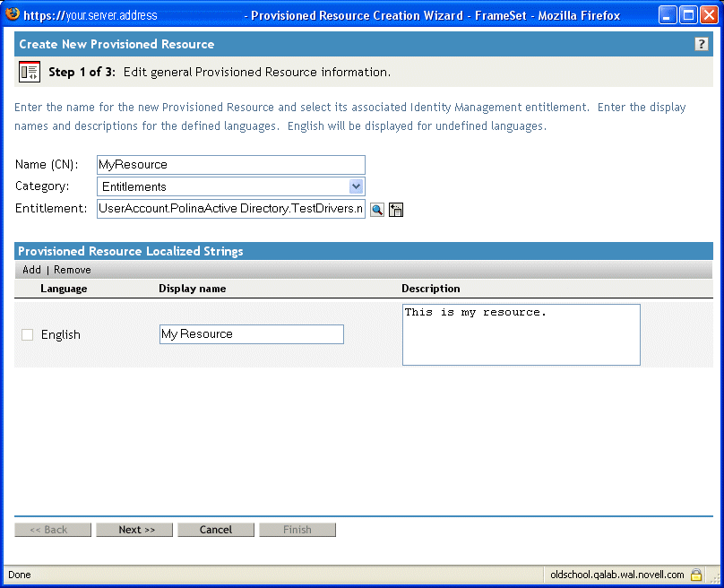Open the Category Entitlements dropdown
Image resolution: width=724 pixels, height=588 pixels.
pyautogui.click(x=231, y=186)
